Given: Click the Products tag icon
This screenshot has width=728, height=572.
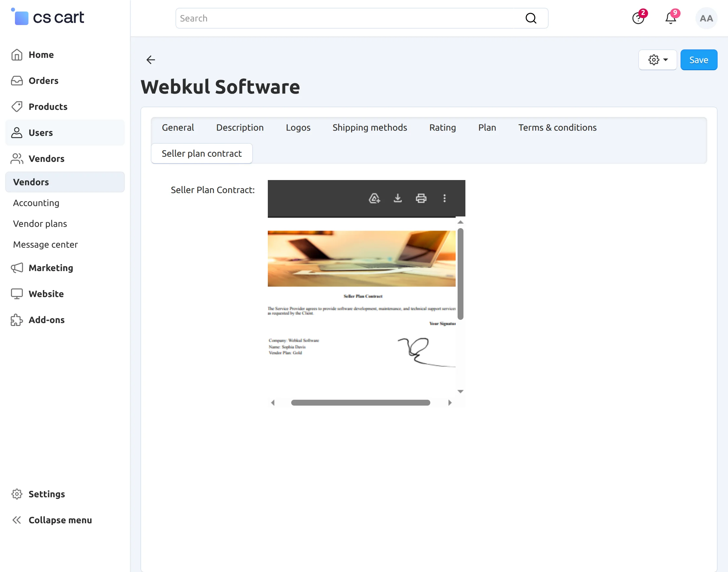Looking at the screenshot, I should point(17,107).
